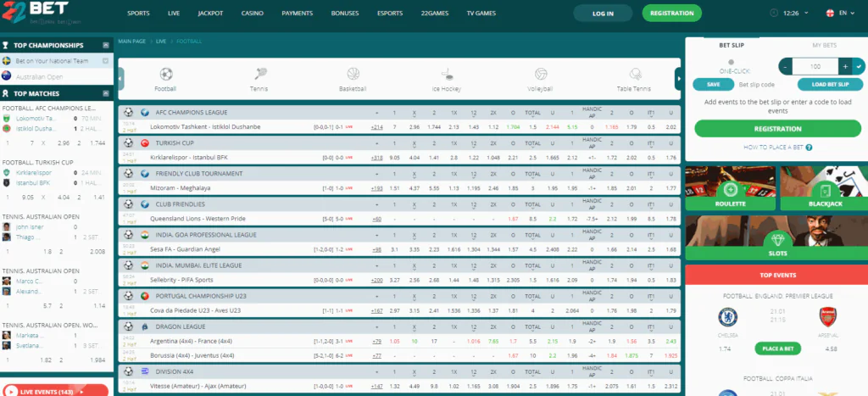Toggle the One-Click bet switch

(x=732, y=63)
